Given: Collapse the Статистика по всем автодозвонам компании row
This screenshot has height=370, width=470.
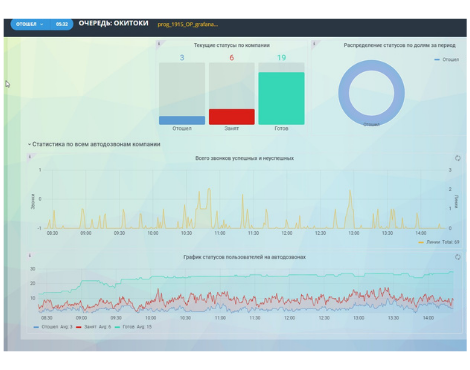Looking at the screenshot, I should 94,144.
